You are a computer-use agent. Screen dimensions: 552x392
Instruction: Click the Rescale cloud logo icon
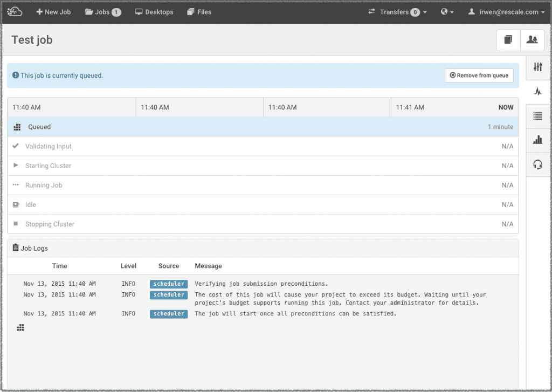[15, 11]
